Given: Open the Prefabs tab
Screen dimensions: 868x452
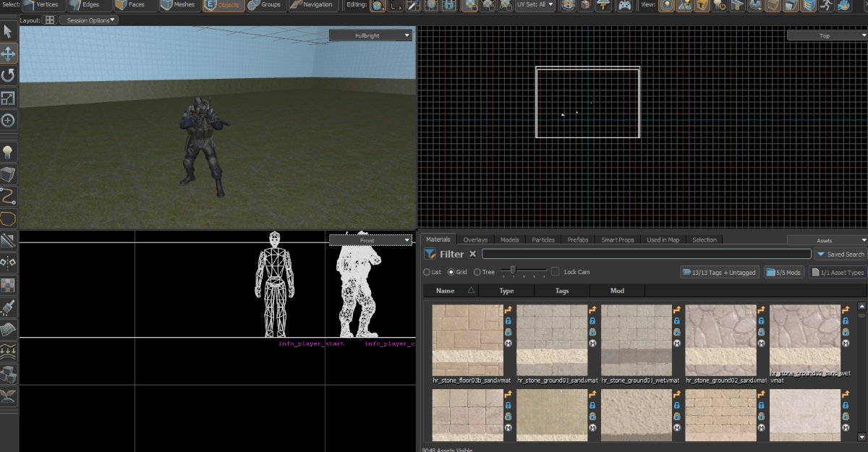Looking at the screenshot, I should pyautogui.click(x=578, y=239).
